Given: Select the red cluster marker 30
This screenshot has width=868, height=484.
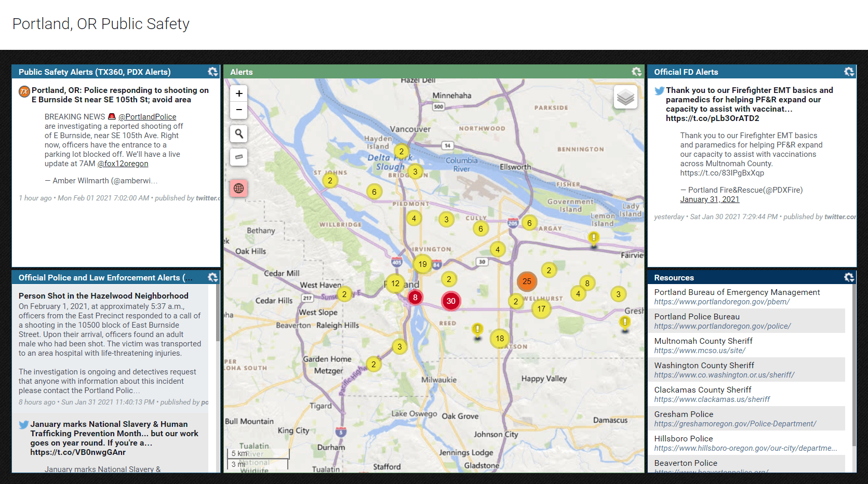Looking at the screenshot, I should click(451, 301).
